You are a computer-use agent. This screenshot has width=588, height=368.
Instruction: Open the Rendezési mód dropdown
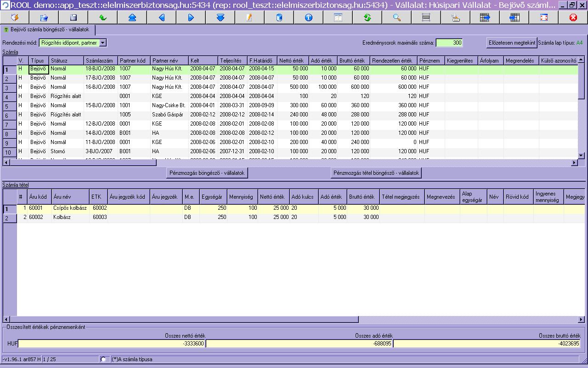102,43
